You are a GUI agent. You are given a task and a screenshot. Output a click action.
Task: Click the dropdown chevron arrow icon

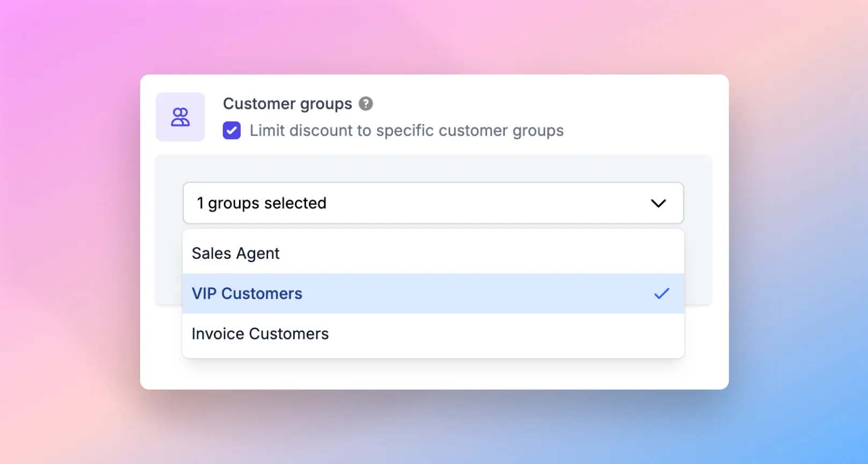coord(659,203)
